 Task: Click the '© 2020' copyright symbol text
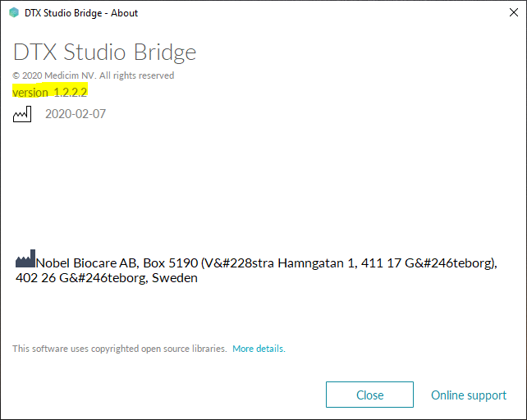[x=28, y=75]
